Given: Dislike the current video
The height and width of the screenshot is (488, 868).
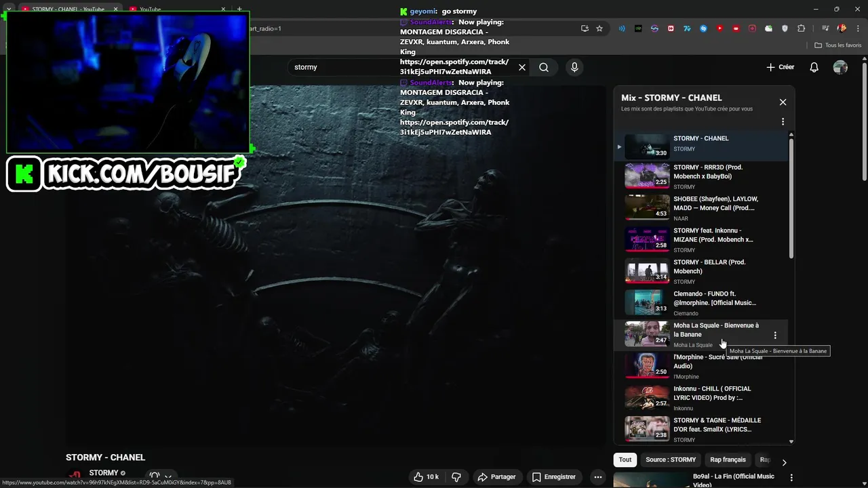Looking at the screenshot, I should 456,477.
